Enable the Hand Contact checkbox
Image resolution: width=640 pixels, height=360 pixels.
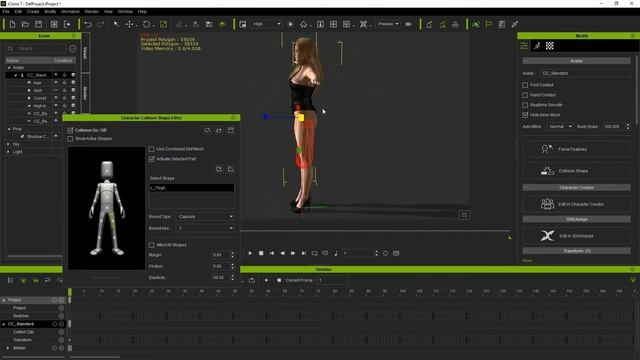click(x=525, y=95)
